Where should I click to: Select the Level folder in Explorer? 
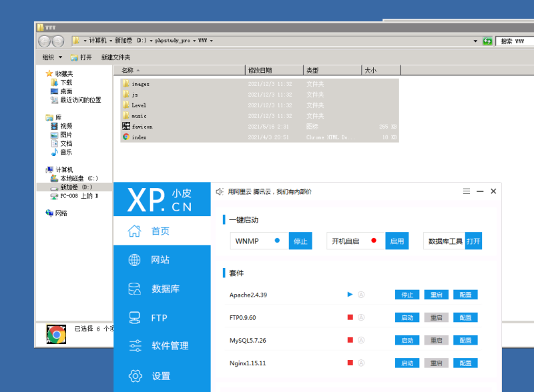tap(260, 105)
